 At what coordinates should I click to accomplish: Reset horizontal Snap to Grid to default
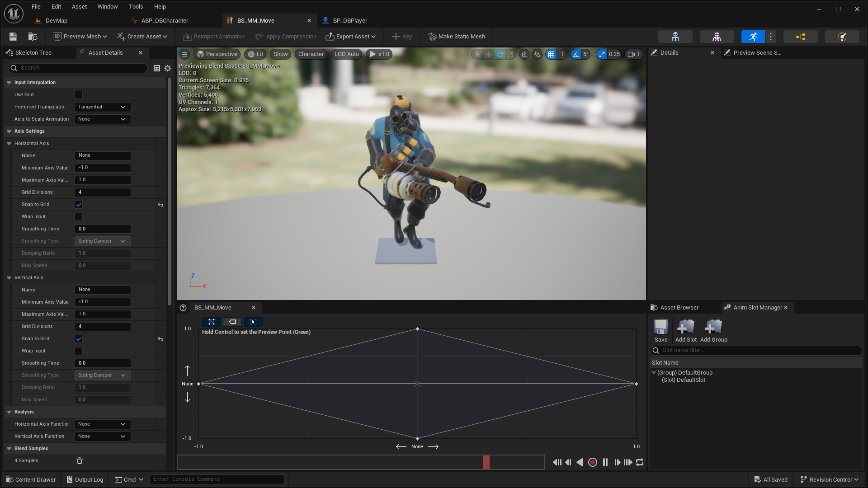click(160, 205)
